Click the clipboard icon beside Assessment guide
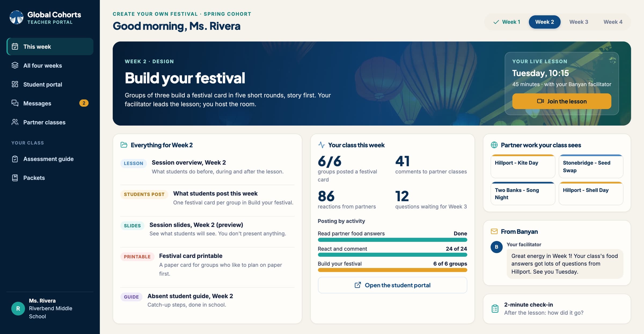The width and height of the screenshot is (644, 334). [x=15, y=159]
